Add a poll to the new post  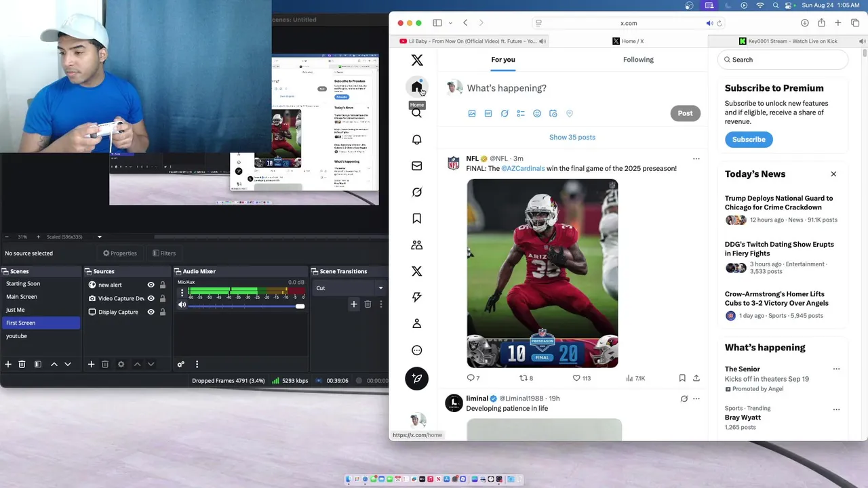[521, 113]
